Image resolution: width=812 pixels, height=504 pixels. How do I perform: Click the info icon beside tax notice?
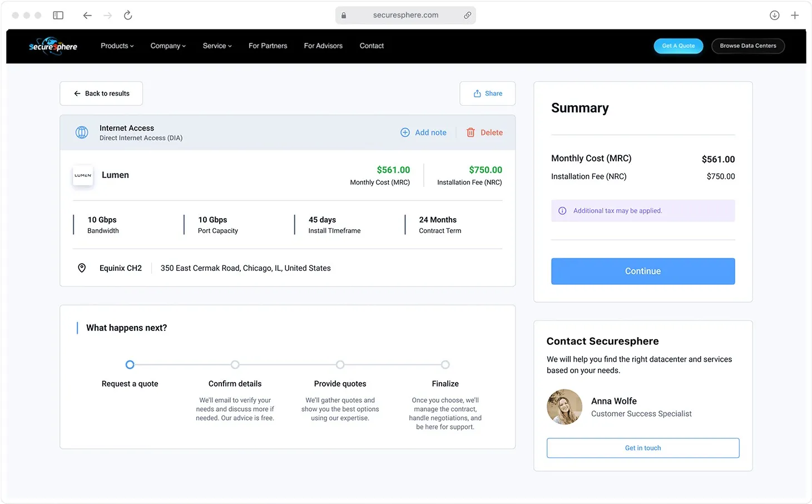(x=562, y=211)
